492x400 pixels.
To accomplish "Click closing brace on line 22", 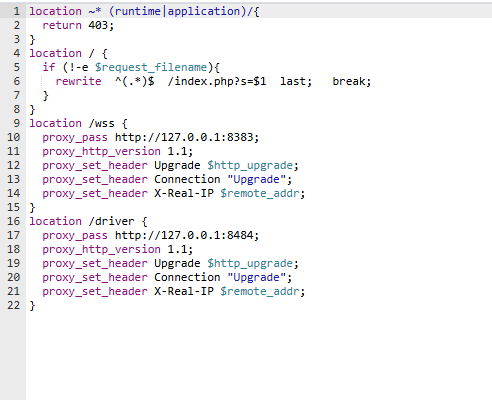I will click(x=32, y=305).
